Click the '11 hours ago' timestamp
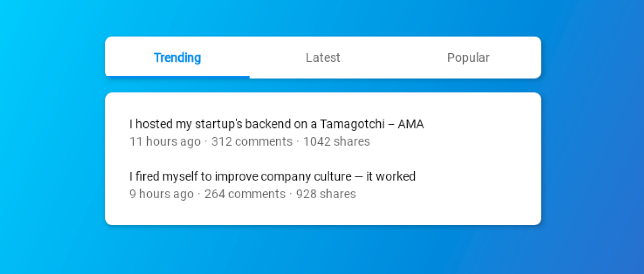Image resolution: width=644 pixels, height=274 pixels. pos(165,141)
